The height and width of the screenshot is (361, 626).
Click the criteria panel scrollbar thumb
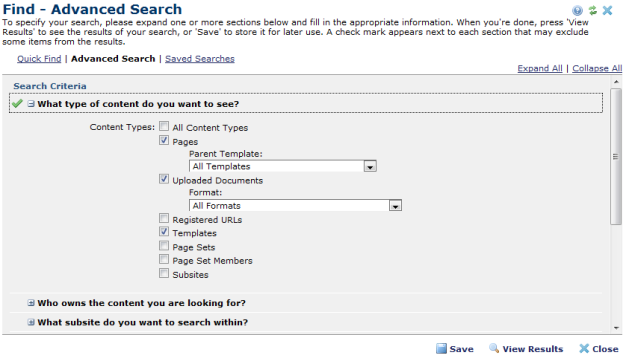tap(616, 157)
